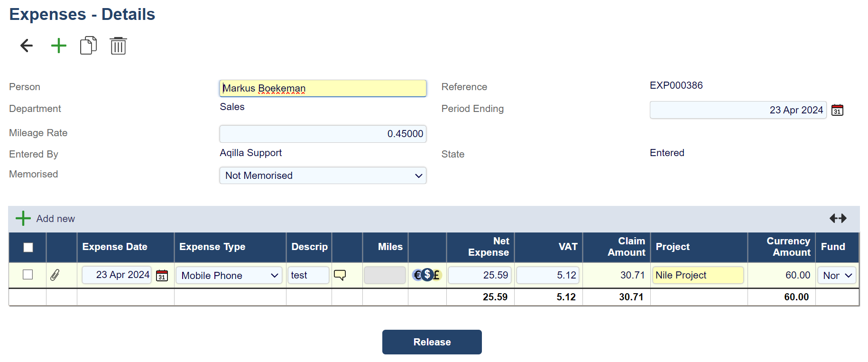Open the Period Ending calendar picker
The width and height of the screenshot is (868, 362).
tap(838, 110)
